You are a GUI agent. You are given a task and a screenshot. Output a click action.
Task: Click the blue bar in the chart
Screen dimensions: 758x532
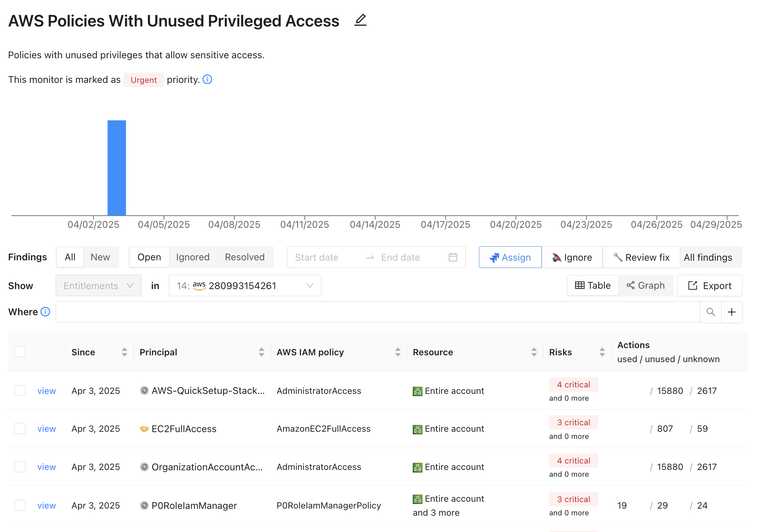tap(117, 168)
